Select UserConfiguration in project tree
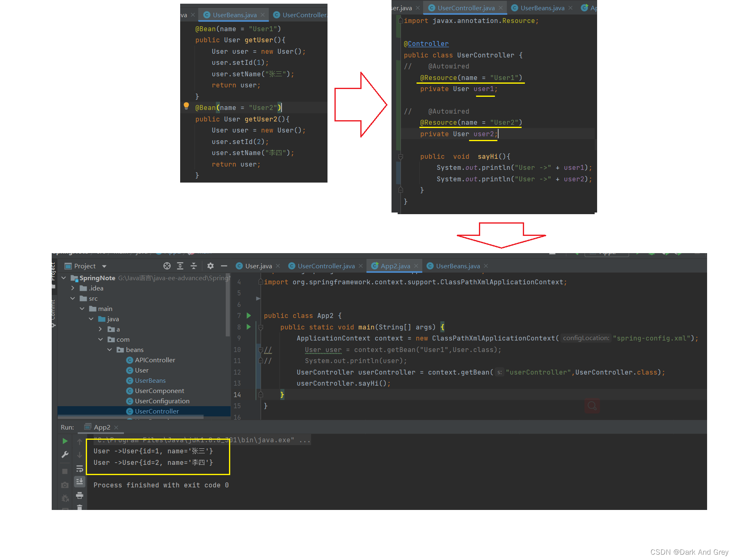 click(x=162, y=401)
